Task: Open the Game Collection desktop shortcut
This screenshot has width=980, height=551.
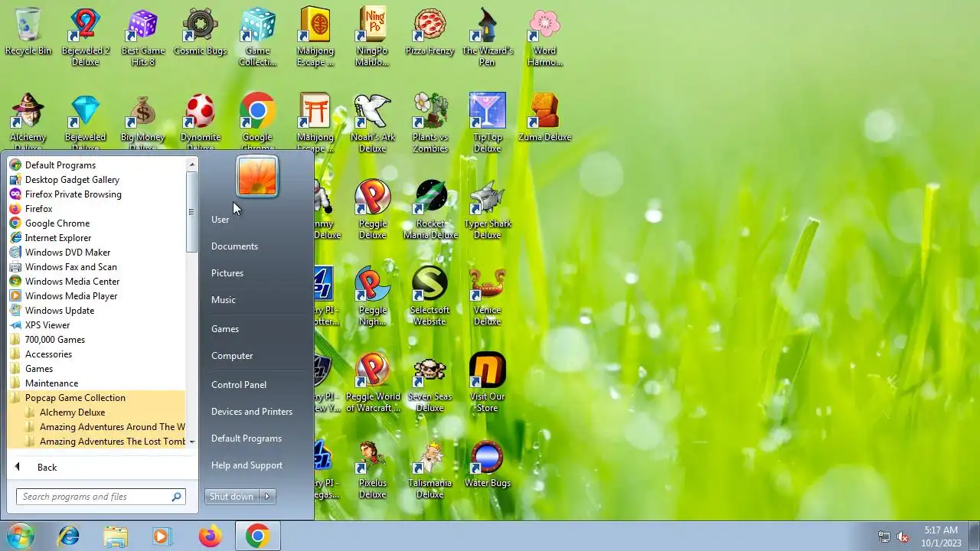Action: tap(258, 37)
